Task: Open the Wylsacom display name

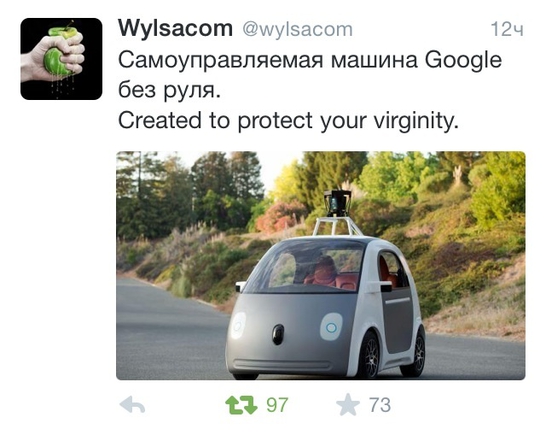Action: [175, 29]
